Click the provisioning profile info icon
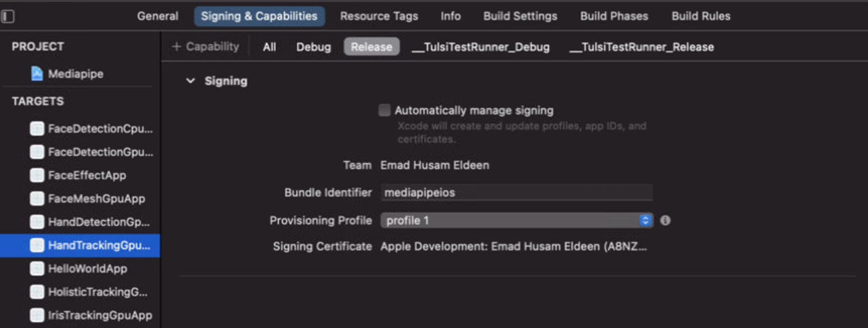Screen dimensions: 868x328 665,220
